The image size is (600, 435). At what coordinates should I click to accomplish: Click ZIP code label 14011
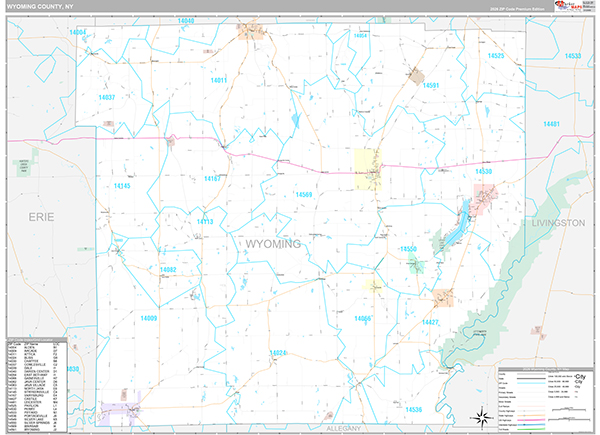point(218,80)
